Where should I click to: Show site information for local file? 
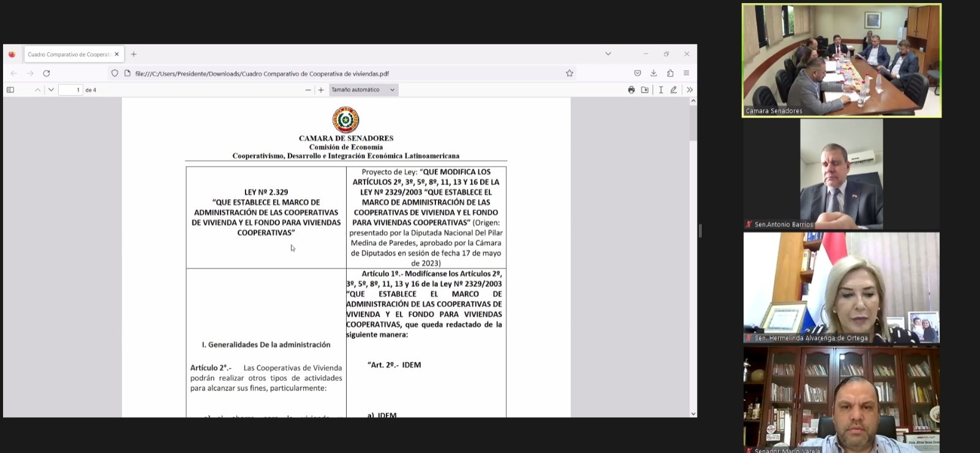tap(127, 73)
